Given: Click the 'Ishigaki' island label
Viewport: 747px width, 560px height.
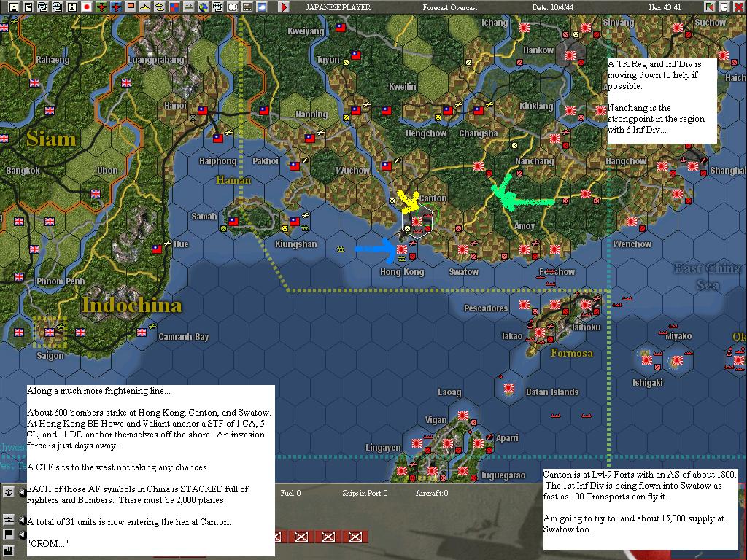Looking at the screenshot, I should (648, 383).
